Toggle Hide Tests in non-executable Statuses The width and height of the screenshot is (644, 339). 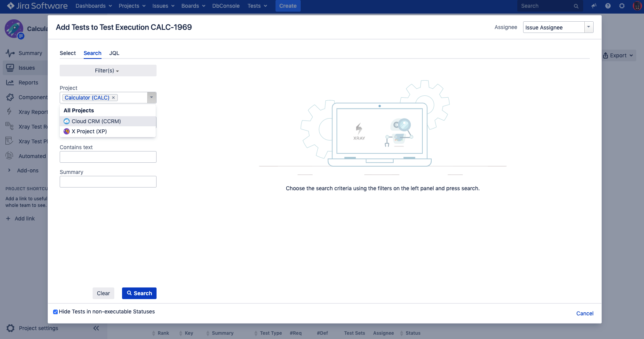55,312
